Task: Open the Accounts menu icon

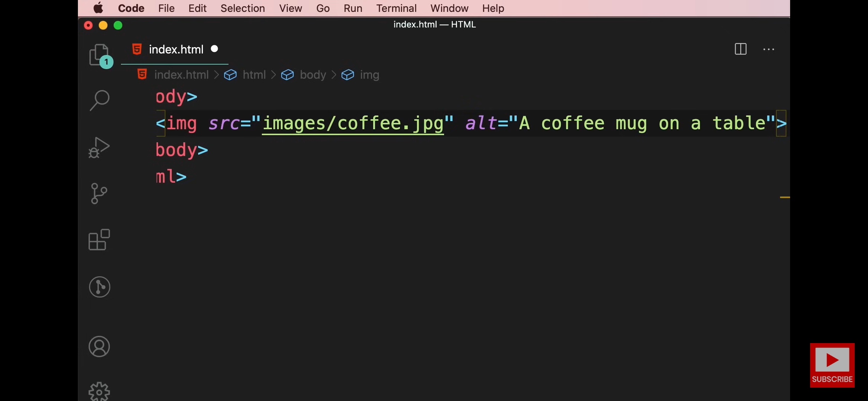Action: (99, 347)
